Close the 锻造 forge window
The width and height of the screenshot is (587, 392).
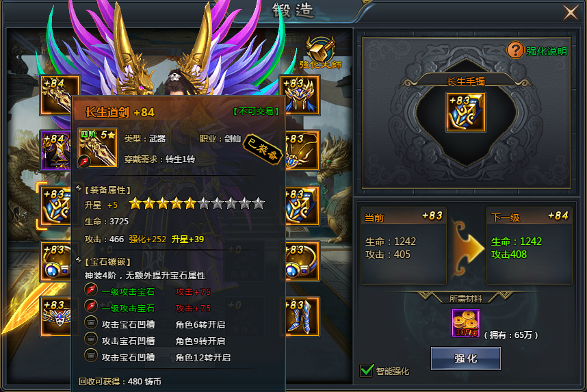point(571,12)
